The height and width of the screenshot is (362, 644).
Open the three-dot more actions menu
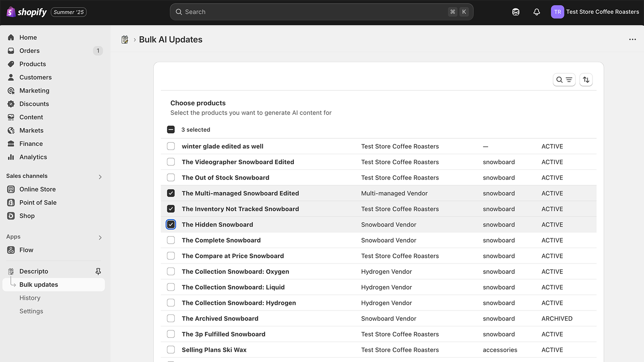[x=632, y=39]
